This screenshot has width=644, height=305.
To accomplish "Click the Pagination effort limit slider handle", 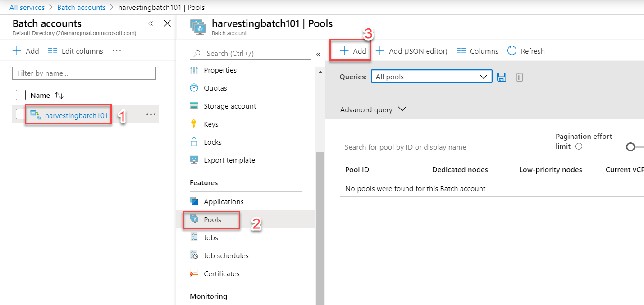I will 630,147.
